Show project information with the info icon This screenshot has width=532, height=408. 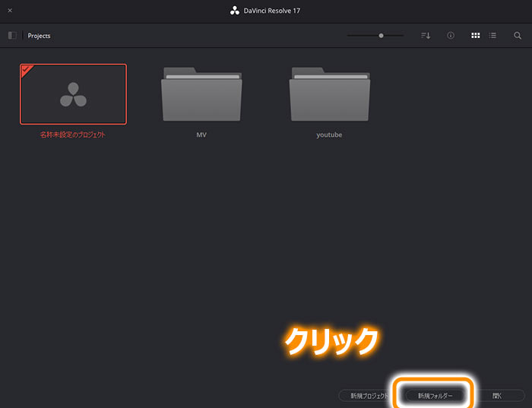click(x=450, y=35)
